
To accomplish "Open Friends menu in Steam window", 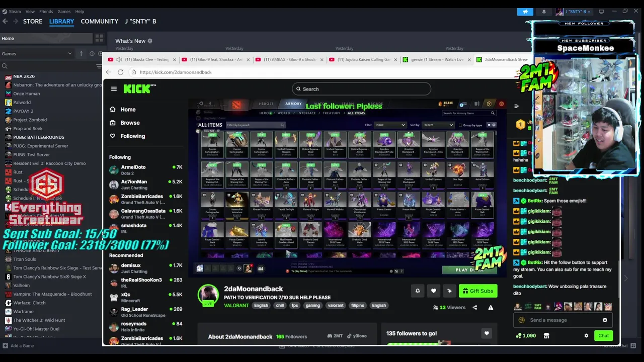I will point(46,11).
